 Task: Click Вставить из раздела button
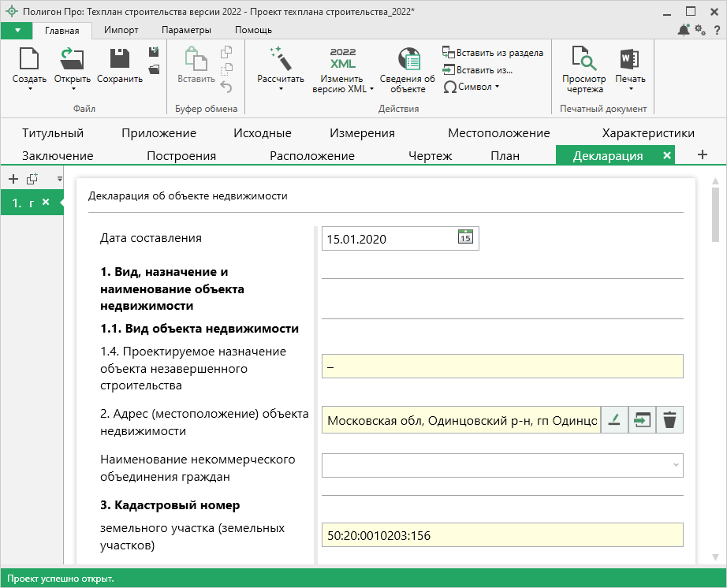coord(492,53)
